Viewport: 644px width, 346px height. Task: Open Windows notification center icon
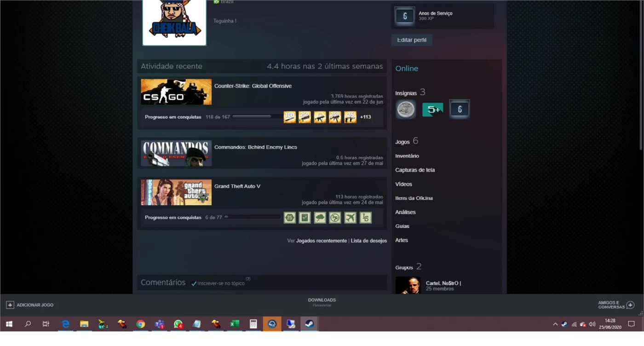click(x=632, y=324)
